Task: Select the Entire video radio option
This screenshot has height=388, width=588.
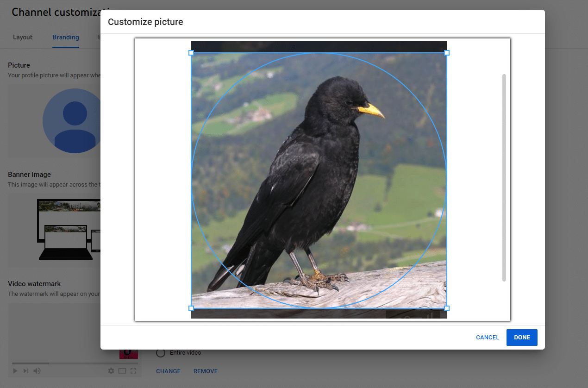Action: [161, 353]
